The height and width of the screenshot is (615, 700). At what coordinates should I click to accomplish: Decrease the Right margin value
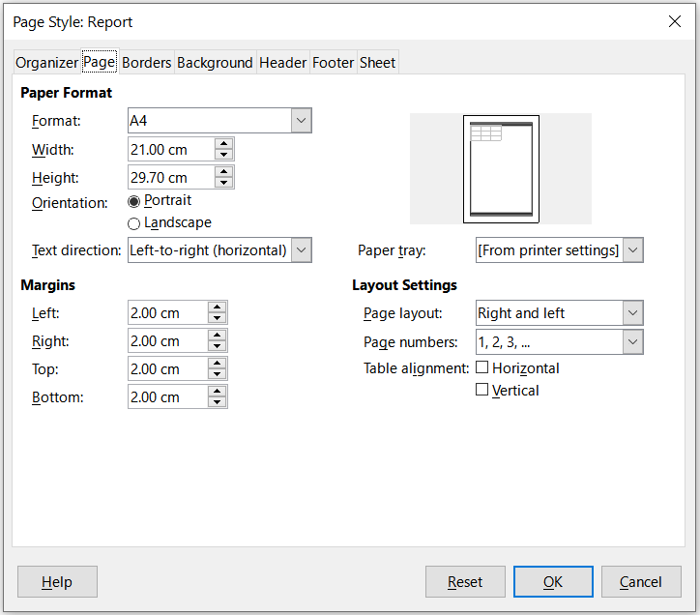[x=217, y=346]
